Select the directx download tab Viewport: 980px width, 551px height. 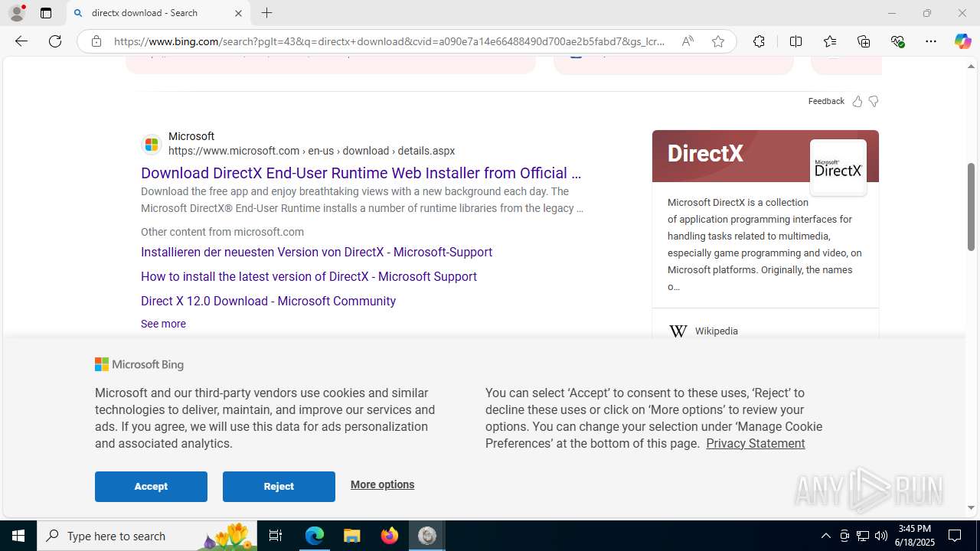point(158,13)
